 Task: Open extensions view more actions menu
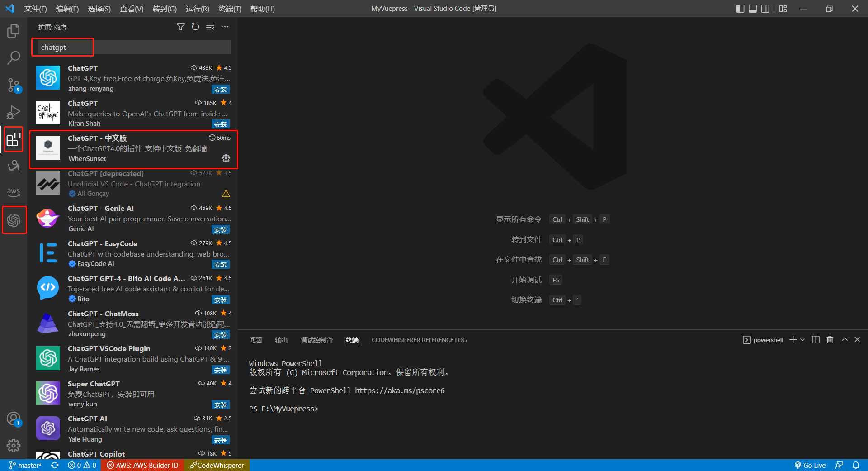click(x=225, y=27)
